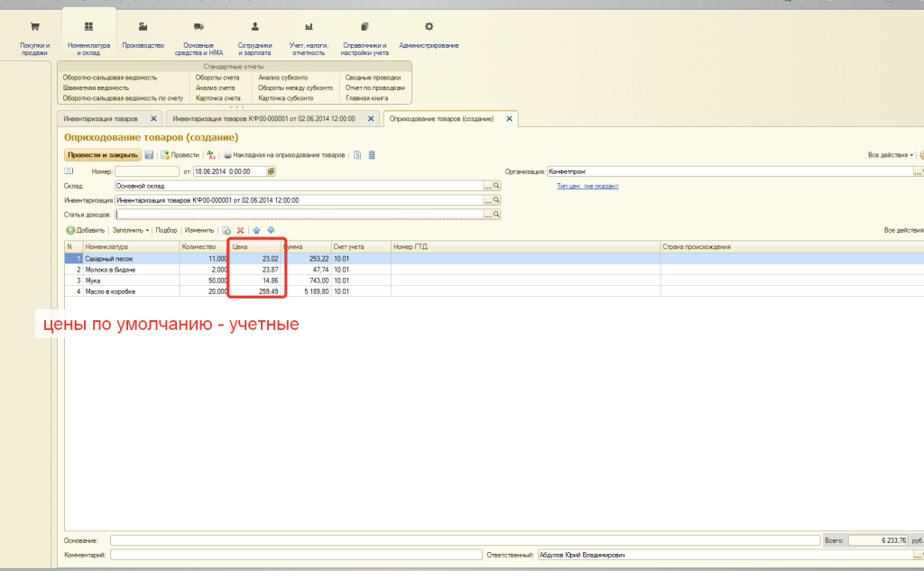Close the Оприходование товаров (создание) tab
Viewport: 924px width, 571px height.
[509, 118]
